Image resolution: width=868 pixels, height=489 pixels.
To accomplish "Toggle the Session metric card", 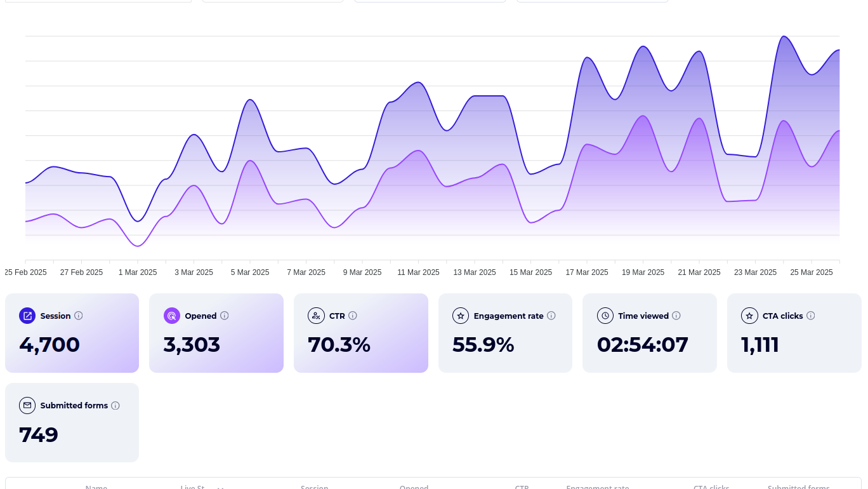I will [72, 333].
